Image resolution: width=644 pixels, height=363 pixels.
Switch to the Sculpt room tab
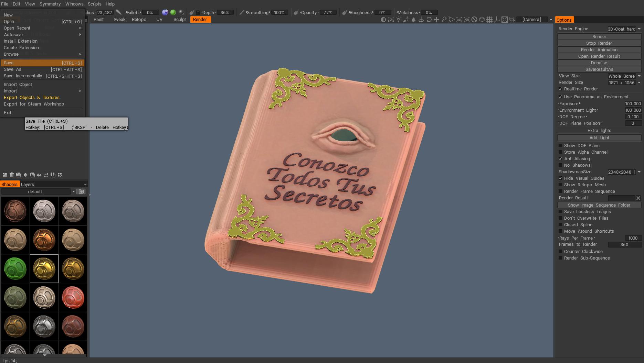[179, 20]
